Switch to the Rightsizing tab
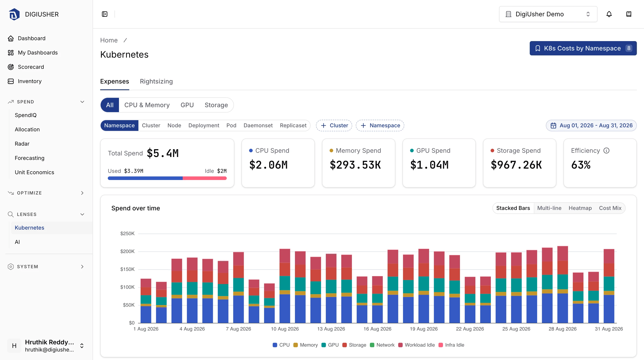This screenshot has height=360, width=644. (x=156, y=81)
